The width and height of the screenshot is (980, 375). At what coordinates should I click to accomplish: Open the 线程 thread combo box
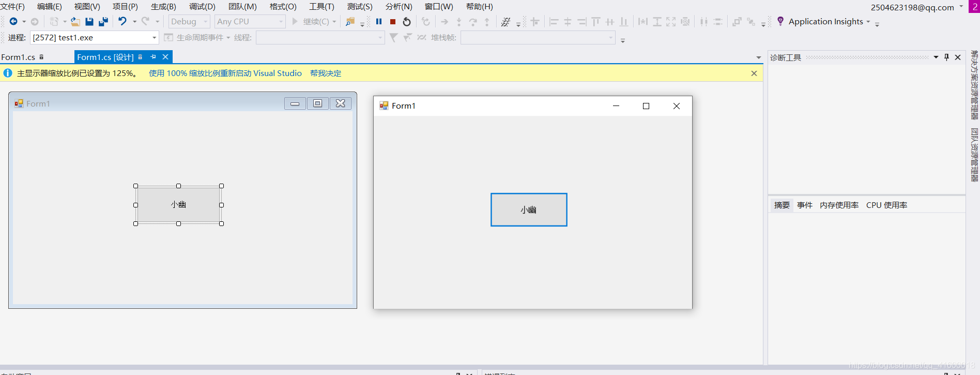320,38
